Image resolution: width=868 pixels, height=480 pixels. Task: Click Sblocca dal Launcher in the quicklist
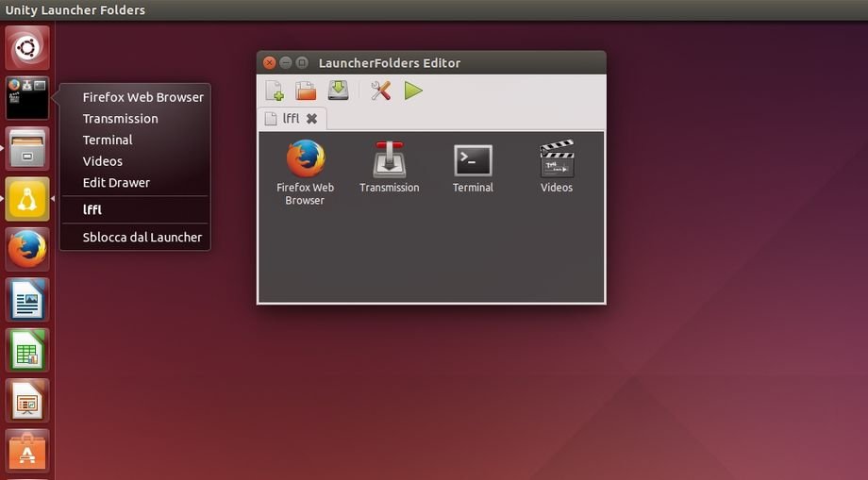click(x=142, y=238)
